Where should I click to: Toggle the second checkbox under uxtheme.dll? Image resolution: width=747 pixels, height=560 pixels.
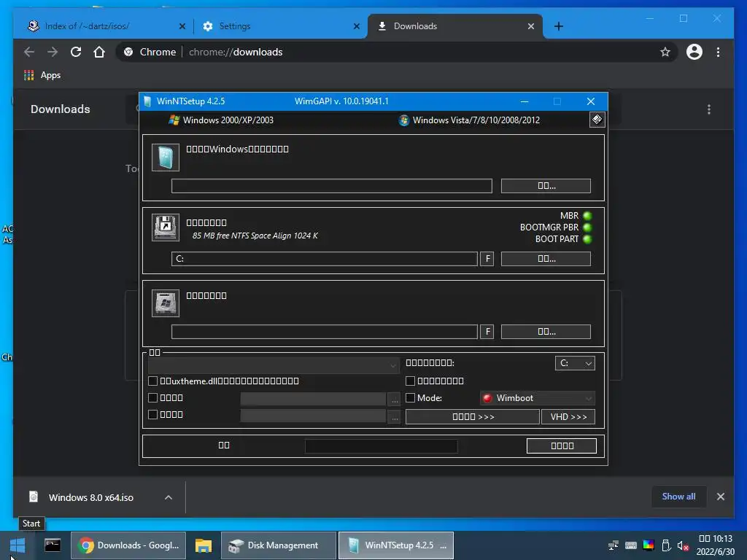coord(153,397)
